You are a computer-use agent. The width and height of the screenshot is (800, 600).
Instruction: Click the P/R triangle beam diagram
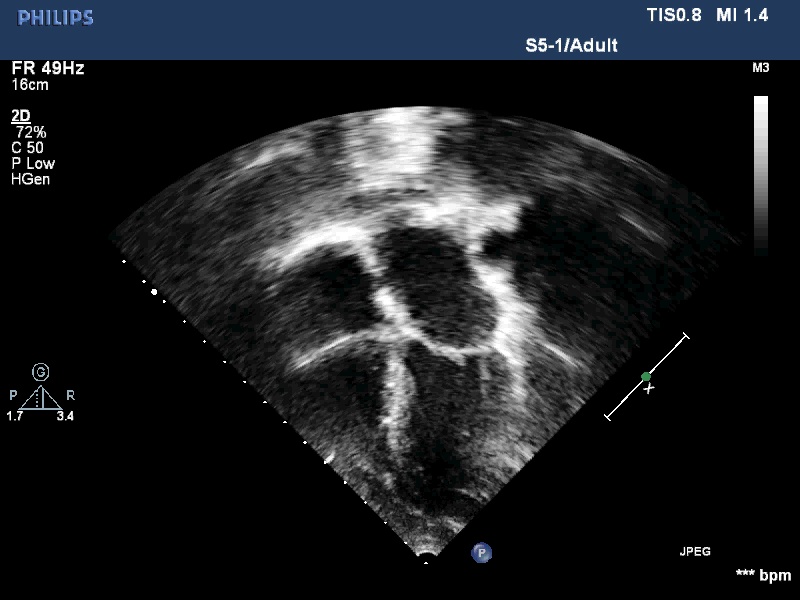[x=40, y=398]
